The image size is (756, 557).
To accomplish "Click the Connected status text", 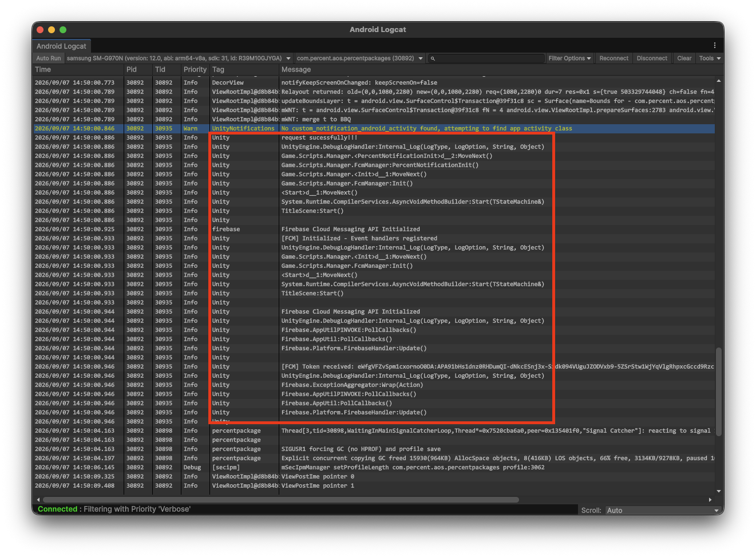I will 57,509.
